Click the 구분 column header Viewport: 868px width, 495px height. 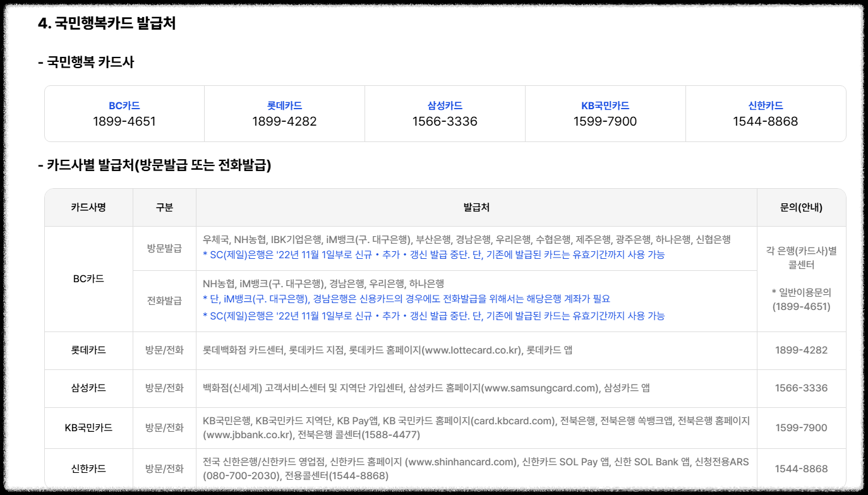point(164,207)
